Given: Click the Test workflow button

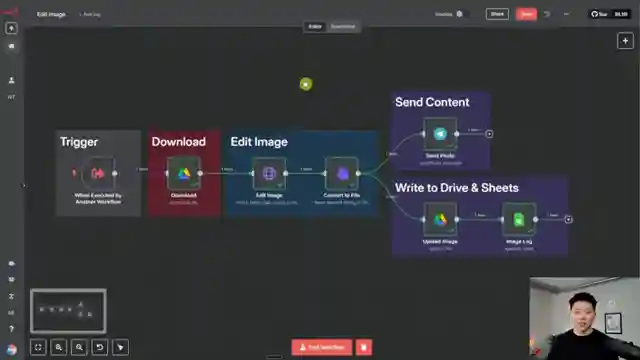Looking at the screenshot, I should 322,347.
